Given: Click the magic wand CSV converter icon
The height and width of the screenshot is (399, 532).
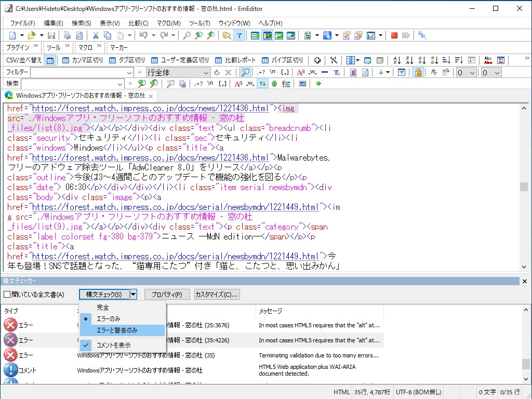Looking at the screenshot, I should pos(334,60).
